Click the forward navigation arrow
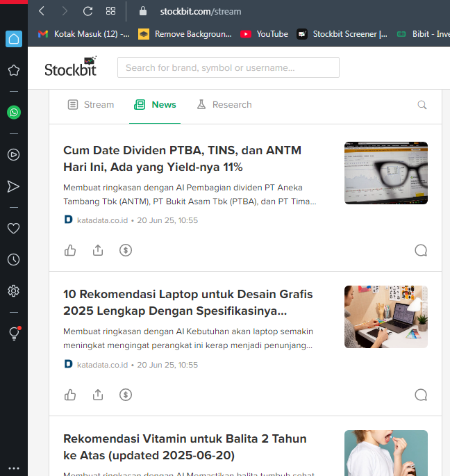The height and width of the screenshot is (476, 450). (65, 11)
